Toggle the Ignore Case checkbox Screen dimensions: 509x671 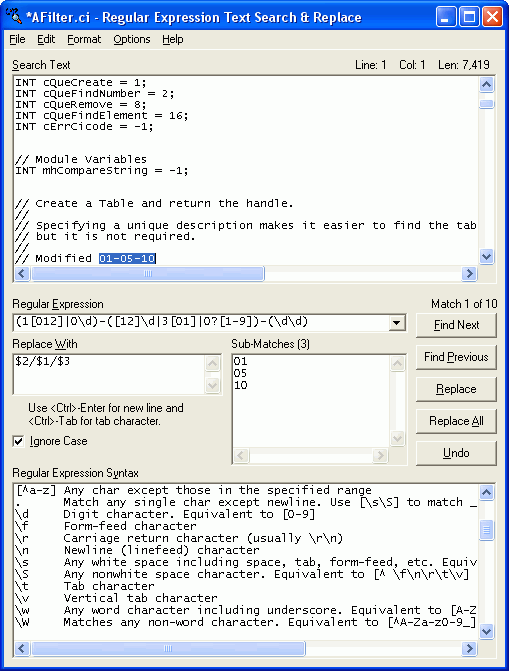pyautogui.click(x=18, y=441)
